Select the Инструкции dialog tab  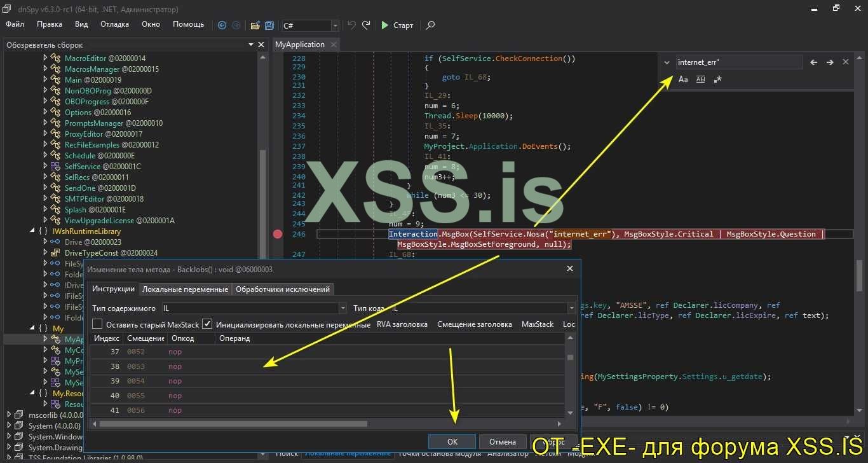coord(114,289)
